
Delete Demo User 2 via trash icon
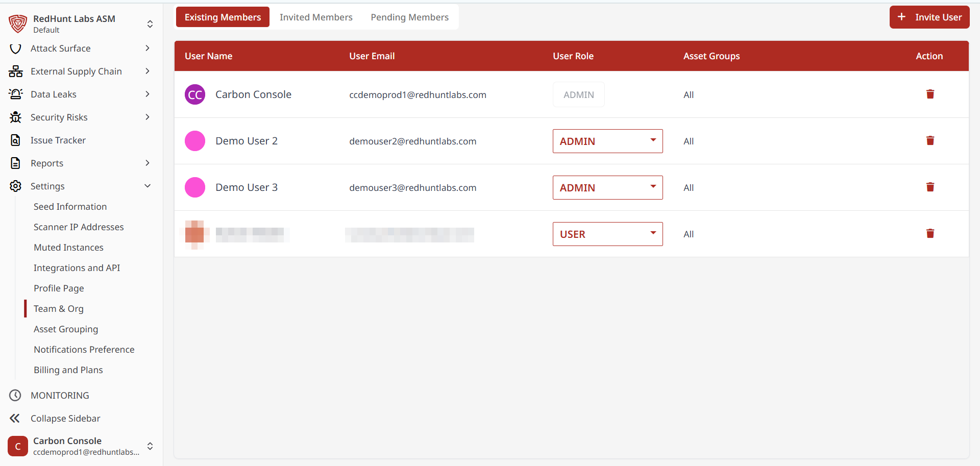point(930,141)
